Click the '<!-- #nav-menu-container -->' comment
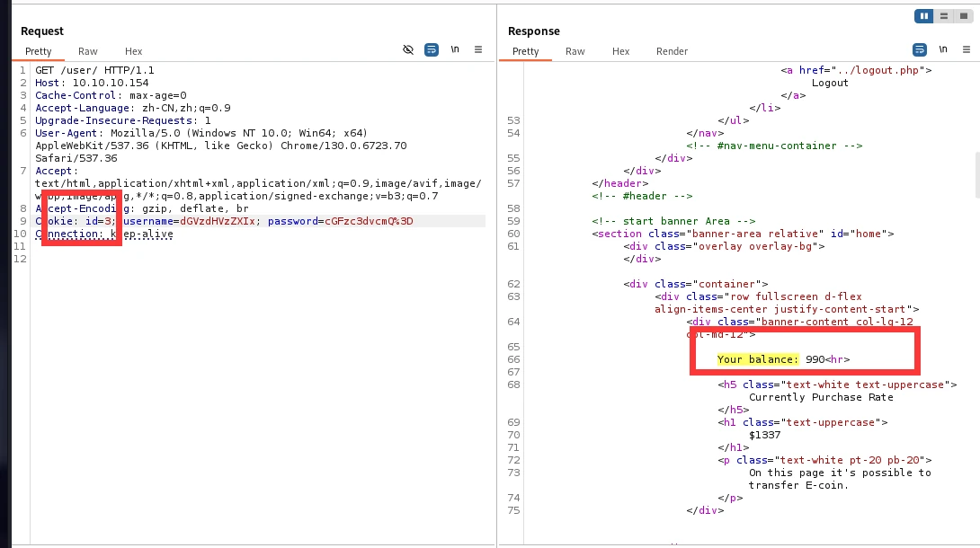 tap(774, 146)
